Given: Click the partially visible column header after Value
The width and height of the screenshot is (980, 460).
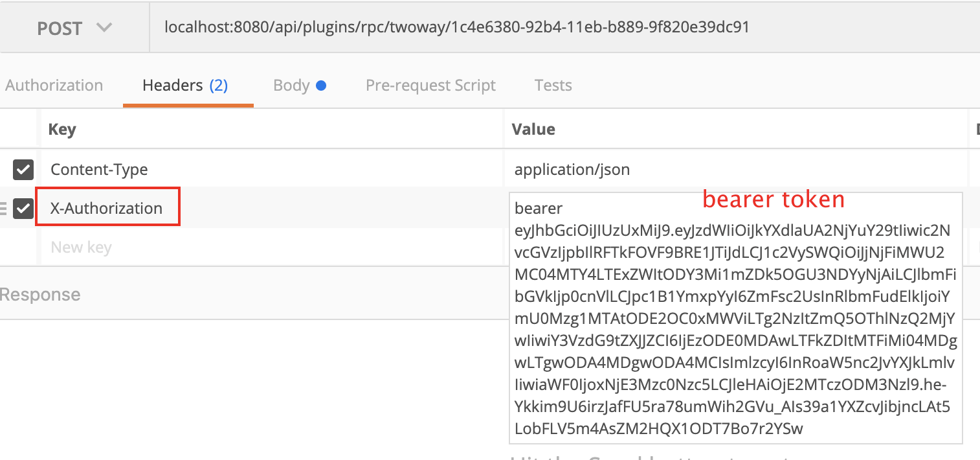Looking at the screenshot, I should 976,129.
